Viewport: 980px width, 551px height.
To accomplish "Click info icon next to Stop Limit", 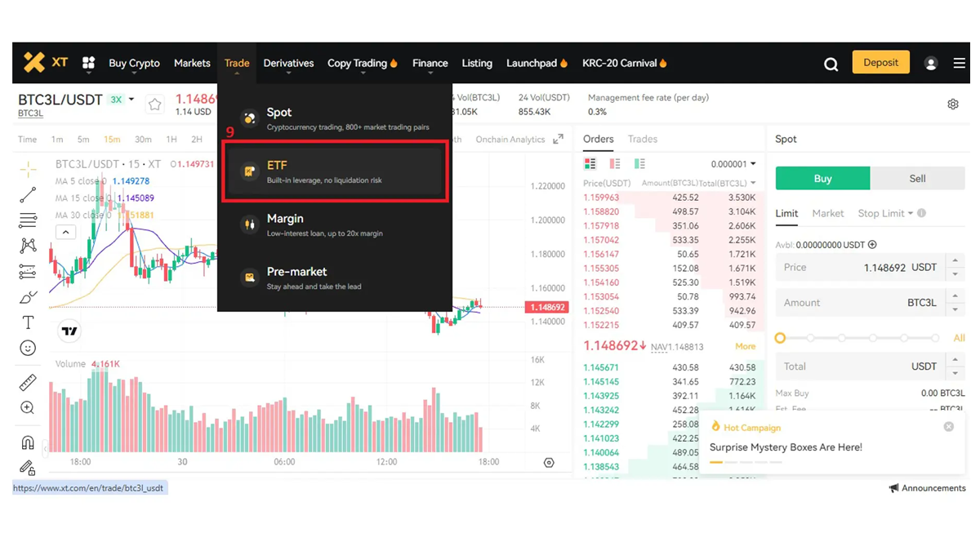I will pyautogui.click(x=921, y=214).
